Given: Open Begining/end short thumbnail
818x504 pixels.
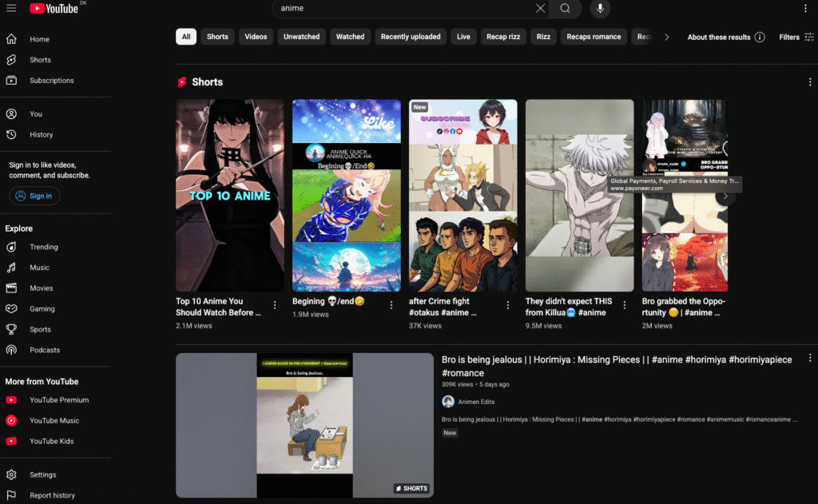Looking at the screenshot, I should [x=347, y=195].
